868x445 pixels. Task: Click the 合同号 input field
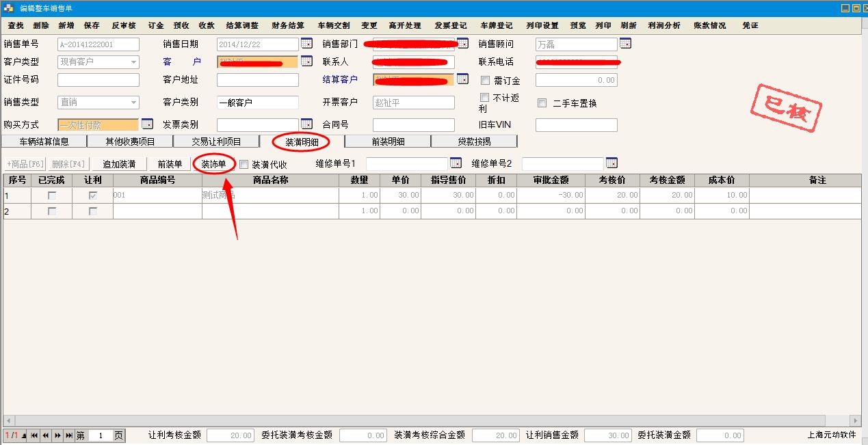tap(413, 125)
